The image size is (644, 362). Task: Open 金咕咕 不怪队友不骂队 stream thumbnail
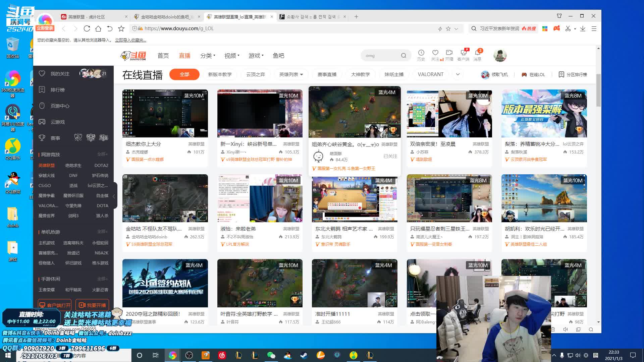165,198
